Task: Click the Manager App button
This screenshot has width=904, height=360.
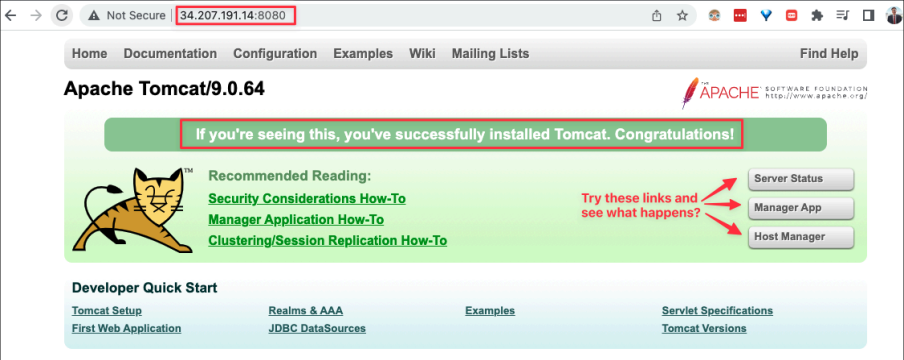Action: (x=801, y=208)
